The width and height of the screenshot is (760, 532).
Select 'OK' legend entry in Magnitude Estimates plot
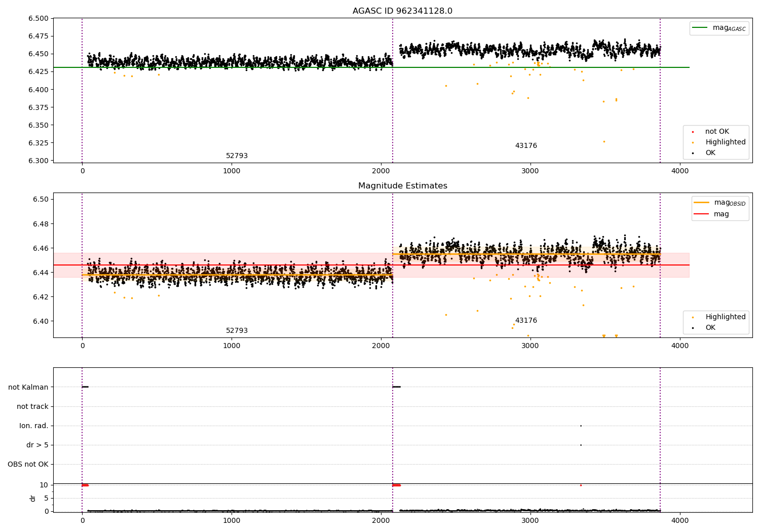(704, 328)
